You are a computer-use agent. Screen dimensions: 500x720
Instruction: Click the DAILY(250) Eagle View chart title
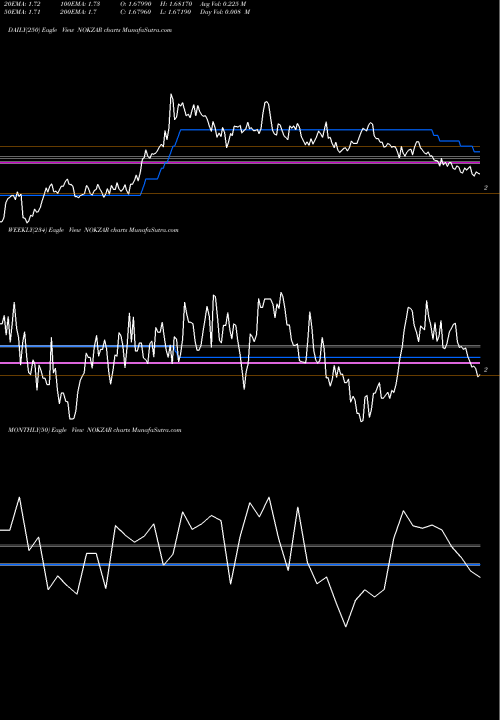(x=90, y=30)
